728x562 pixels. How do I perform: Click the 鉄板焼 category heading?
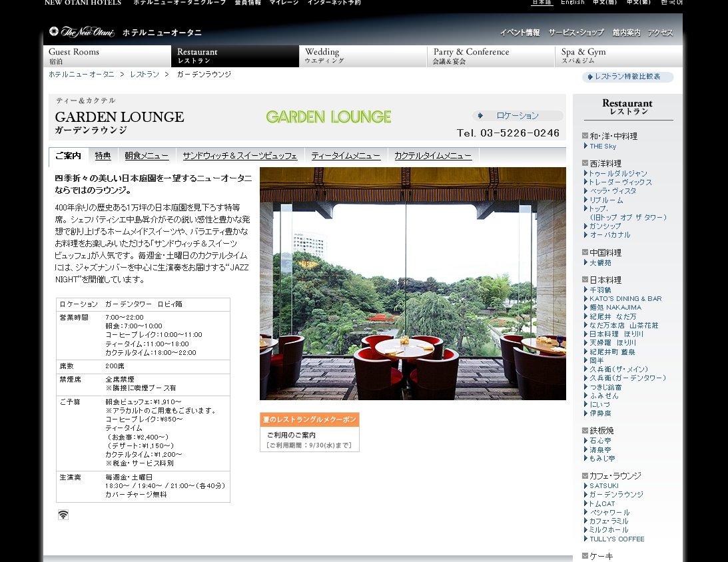(x=601, y=431)
